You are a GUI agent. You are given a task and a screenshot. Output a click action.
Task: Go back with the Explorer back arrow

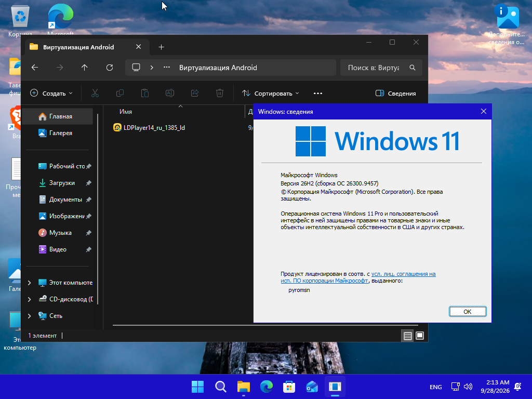tap(35, 68)
